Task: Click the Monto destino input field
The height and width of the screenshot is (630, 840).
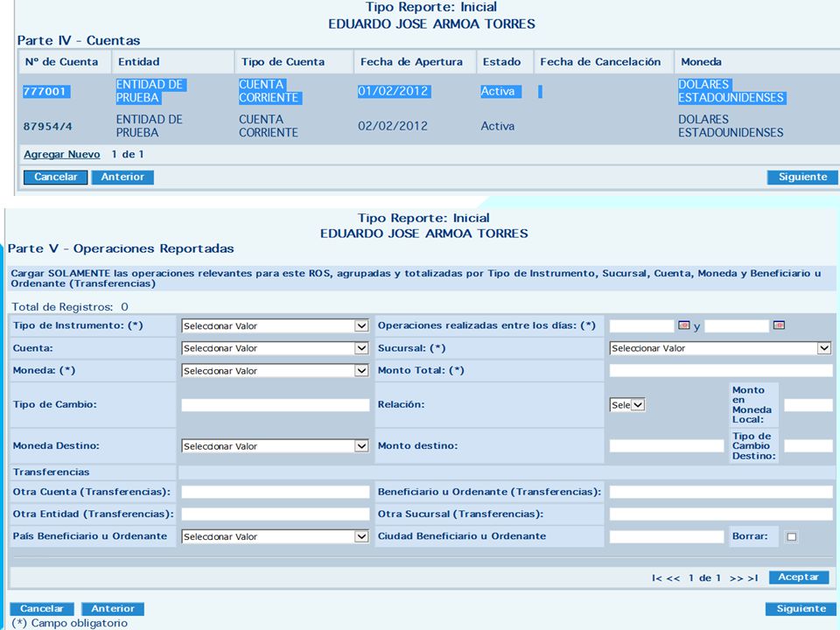Action: [667, 446]
